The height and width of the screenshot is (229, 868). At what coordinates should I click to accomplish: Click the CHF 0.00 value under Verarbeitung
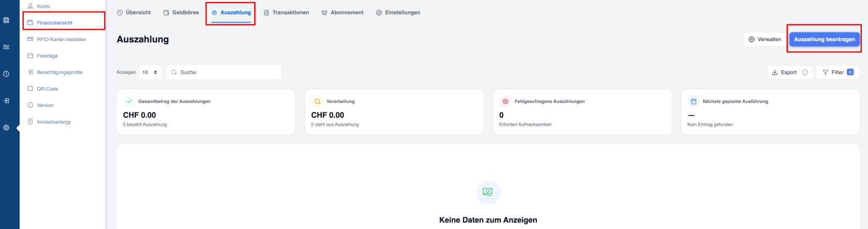[328, 115]
